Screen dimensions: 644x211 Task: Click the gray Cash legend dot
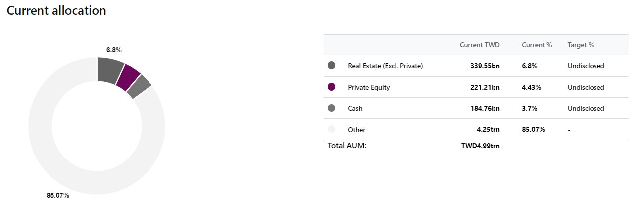332,108
